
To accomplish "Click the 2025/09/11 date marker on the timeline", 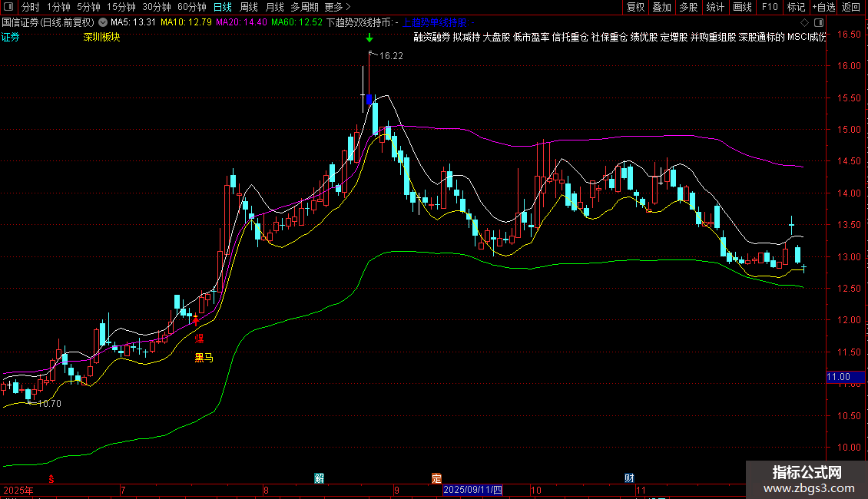I will click(x=472, y=489).
